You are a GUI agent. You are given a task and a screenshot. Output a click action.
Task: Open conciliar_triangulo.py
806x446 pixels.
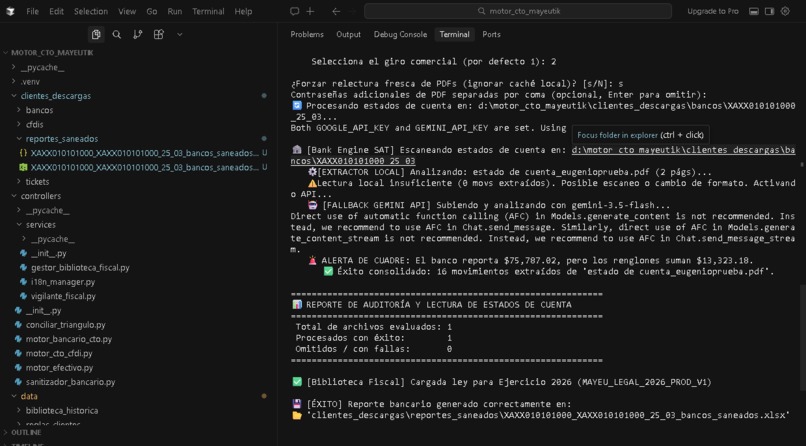point(65,325)
